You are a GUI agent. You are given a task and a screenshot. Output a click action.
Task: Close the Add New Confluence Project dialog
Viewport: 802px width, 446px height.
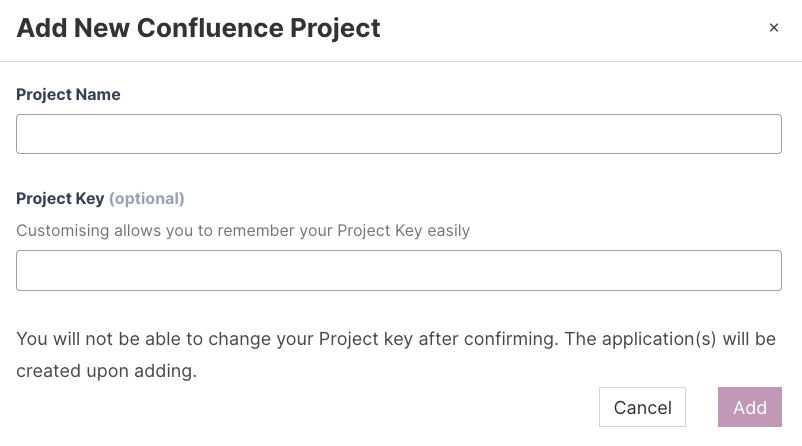point(773,28)
